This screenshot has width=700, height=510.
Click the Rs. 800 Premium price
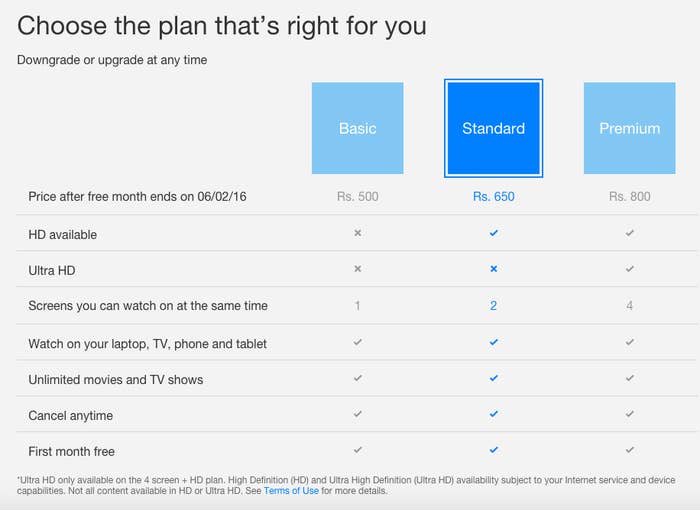coord(629,196)
